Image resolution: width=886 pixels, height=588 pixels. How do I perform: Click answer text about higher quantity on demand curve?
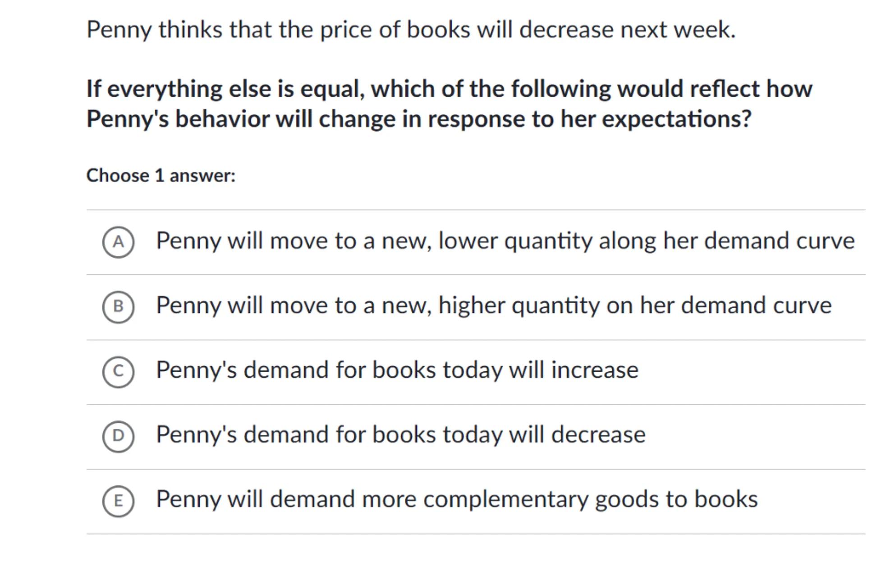click(x=494, y=306)
